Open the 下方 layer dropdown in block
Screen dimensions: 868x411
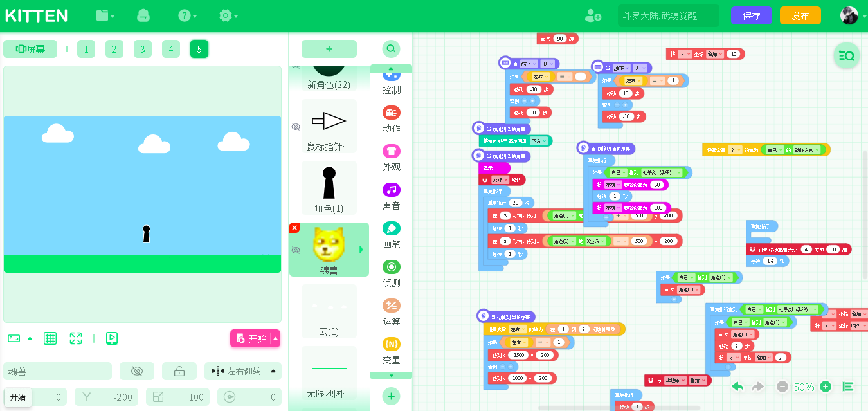[539, 141]
